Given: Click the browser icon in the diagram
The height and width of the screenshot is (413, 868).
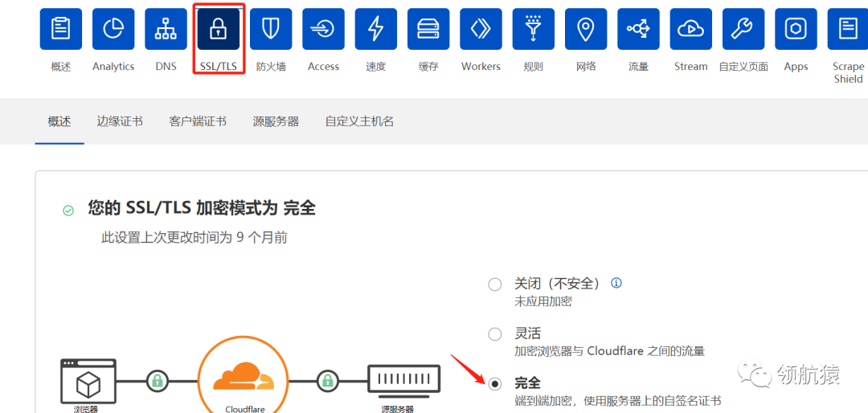Looking at the screenshot, I should [88, 382].
